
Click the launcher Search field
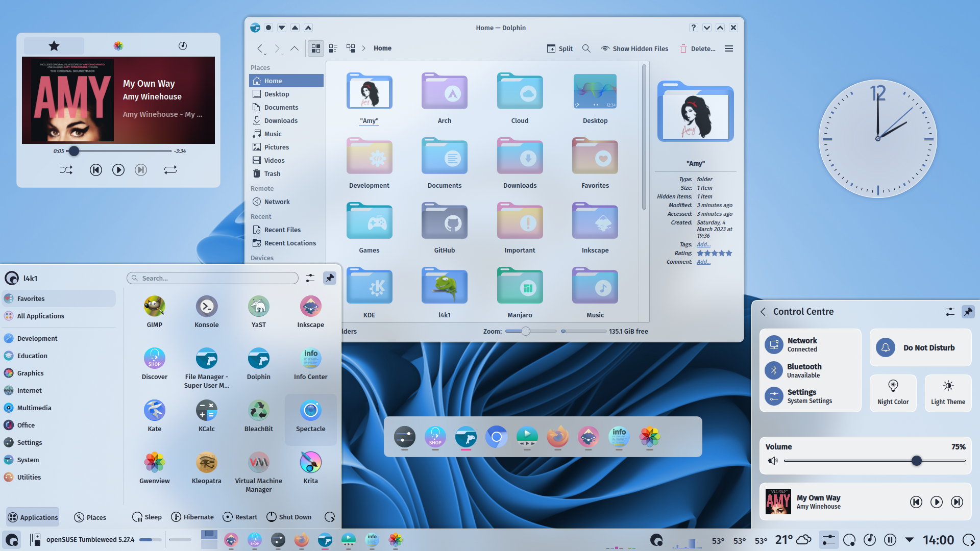pyautogui.click(x=212, y=278)
